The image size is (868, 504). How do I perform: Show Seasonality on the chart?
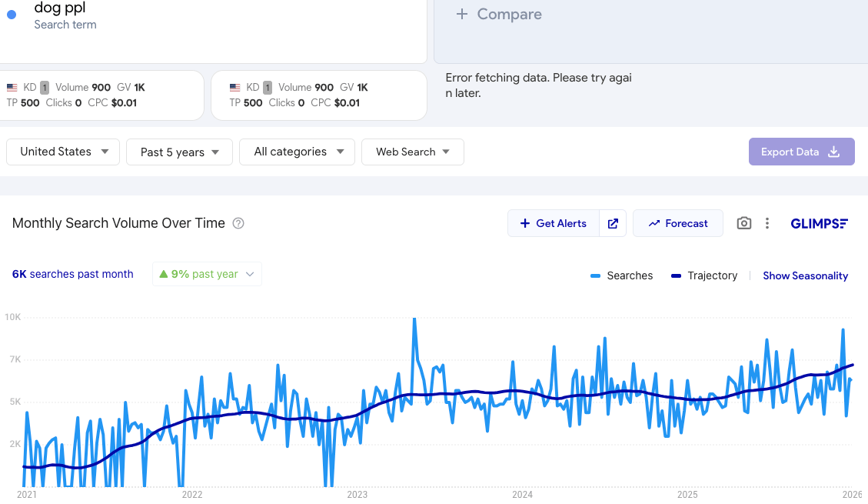(x=805, y=275)
